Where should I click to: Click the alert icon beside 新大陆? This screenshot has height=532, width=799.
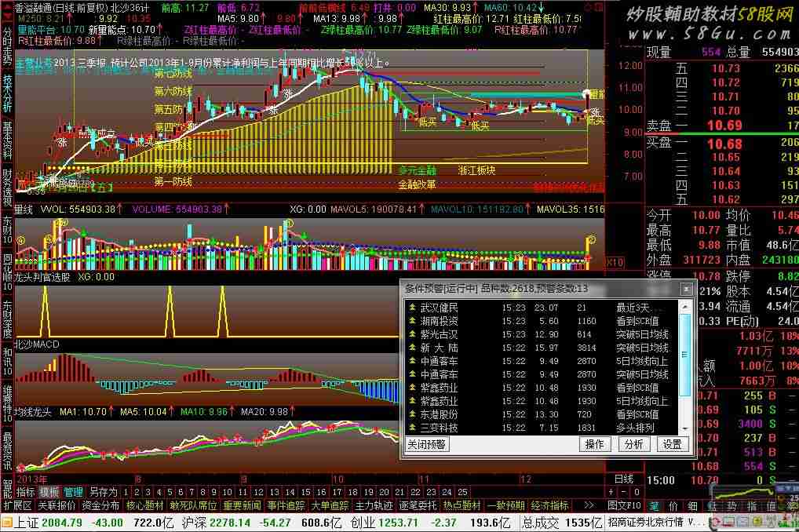[412, 348]
